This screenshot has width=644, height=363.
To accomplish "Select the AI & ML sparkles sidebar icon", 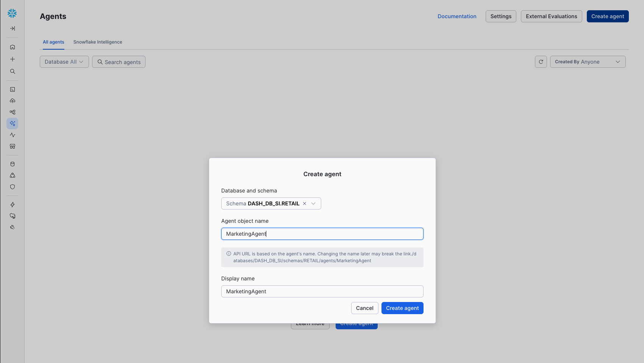I will (12, 124).
